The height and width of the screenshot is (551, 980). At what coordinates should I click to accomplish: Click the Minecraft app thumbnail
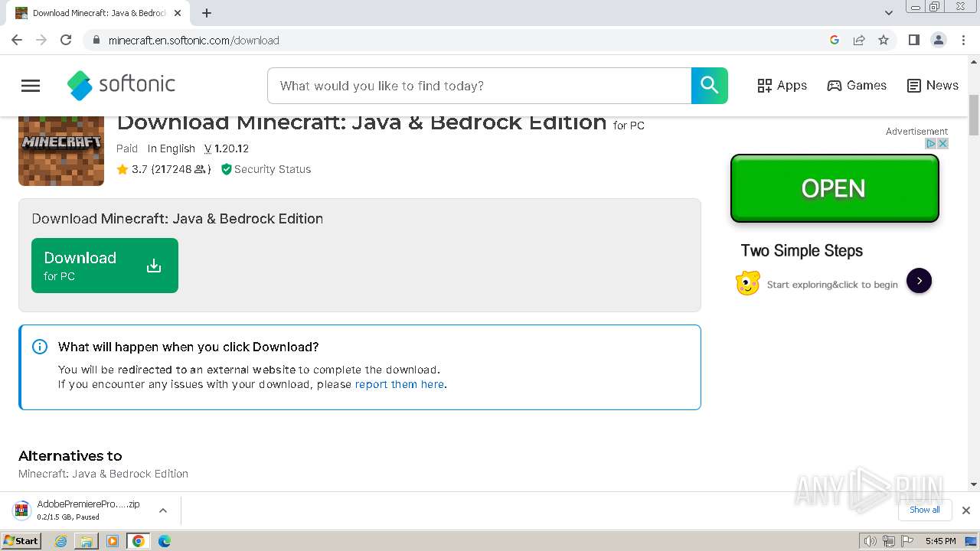[61, 151]
